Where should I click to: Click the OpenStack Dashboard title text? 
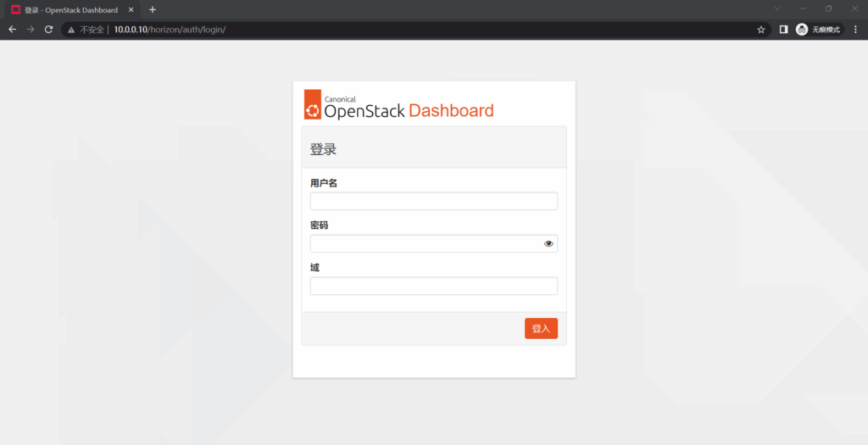(x=409, y=111)
